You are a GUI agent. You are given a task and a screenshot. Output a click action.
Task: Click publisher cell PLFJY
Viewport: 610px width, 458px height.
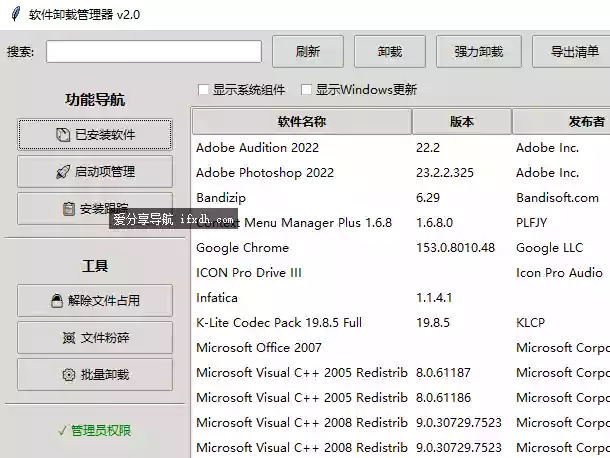click(531, 223)
